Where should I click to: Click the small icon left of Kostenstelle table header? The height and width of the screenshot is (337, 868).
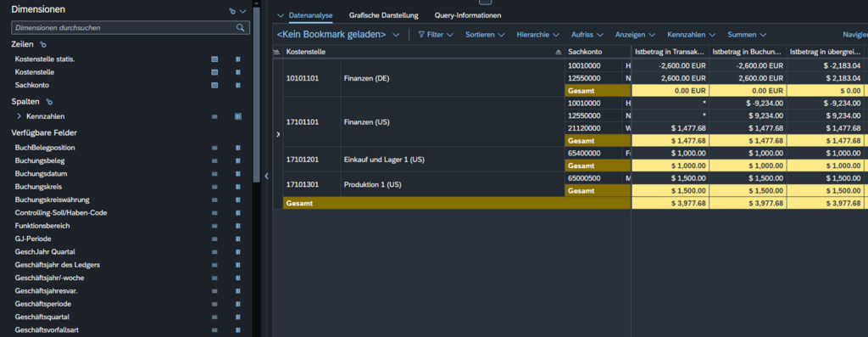point(277,52)
